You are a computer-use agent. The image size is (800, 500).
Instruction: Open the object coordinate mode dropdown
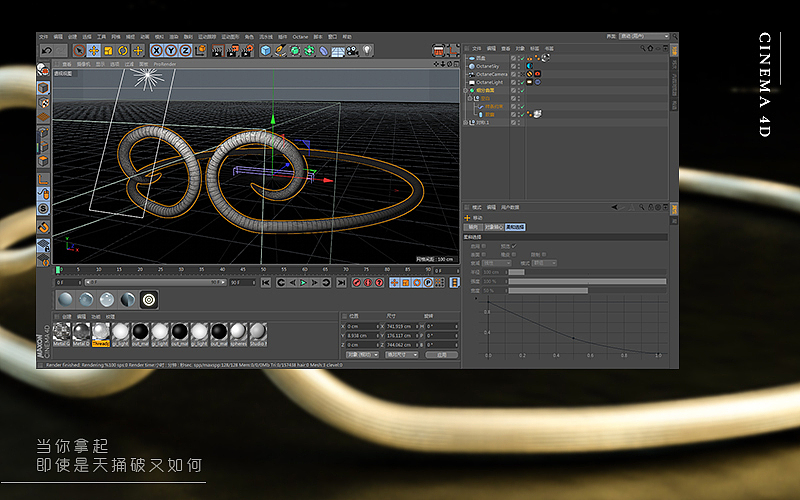coord(362,355)
